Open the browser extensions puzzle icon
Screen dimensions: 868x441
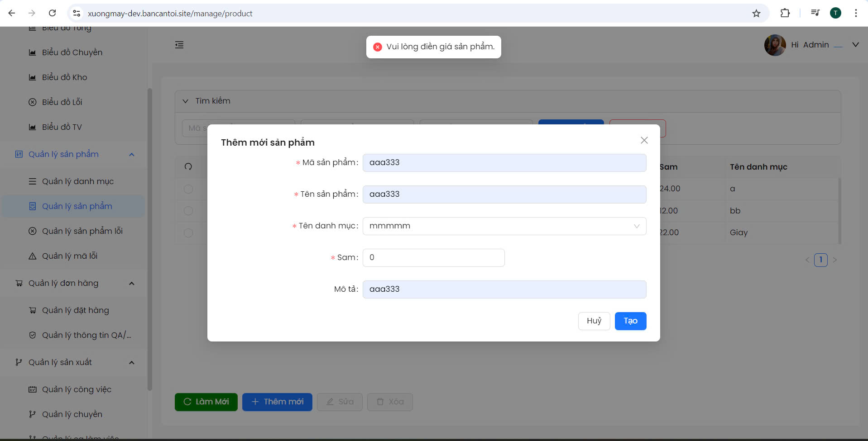[785, 13]
